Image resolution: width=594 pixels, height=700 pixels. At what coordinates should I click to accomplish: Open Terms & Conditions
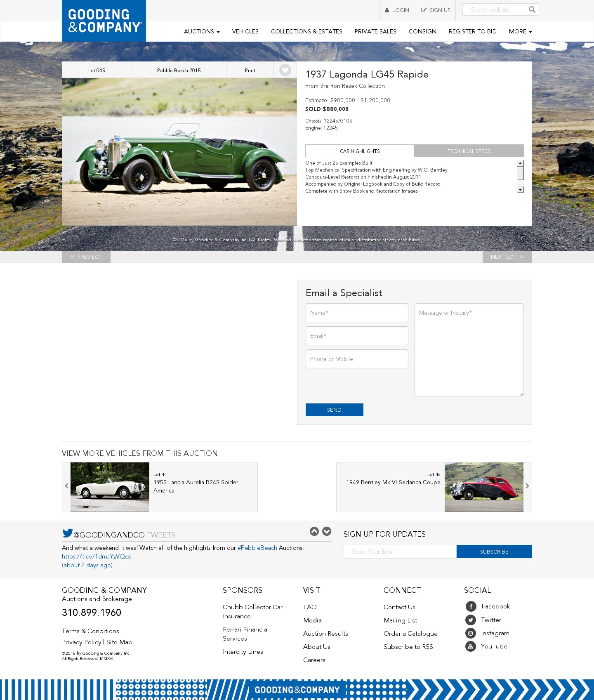tap(90, 631)
